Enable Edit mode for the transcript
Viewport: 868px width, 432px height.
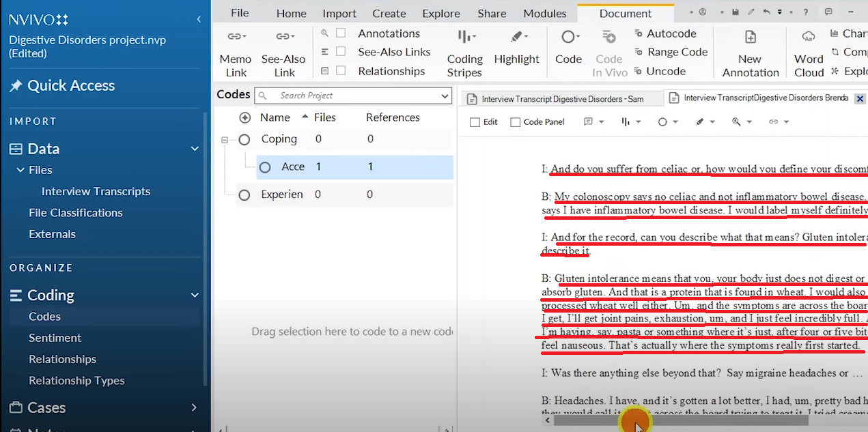(476, 121)
